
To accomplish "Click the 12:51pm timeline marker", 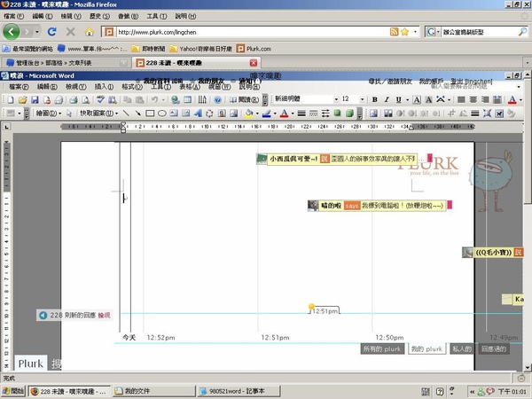I will (x=324, y=310).
